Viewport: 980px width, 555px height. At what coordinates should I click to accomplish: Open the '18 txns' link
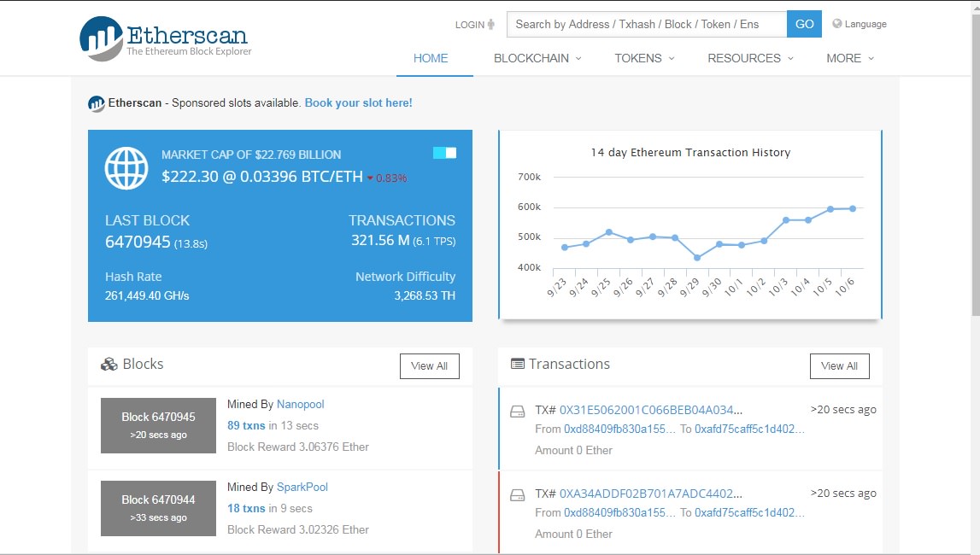click(246, 508)
